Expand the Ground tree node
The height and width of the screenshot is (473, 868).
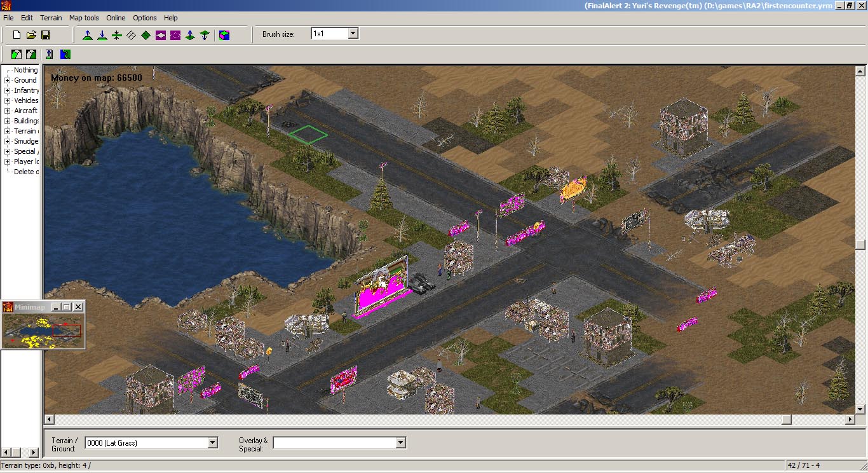tap(8, 81)
